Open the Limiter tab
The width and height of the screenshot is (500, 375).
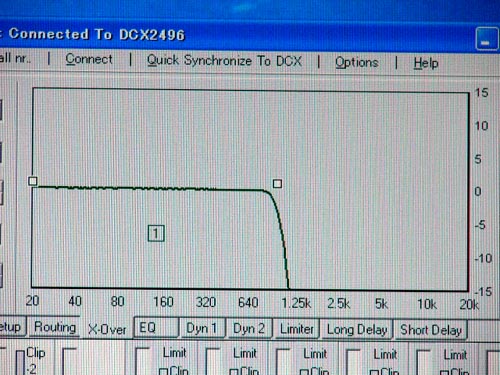pyautogui.click(x=297, y=329)
